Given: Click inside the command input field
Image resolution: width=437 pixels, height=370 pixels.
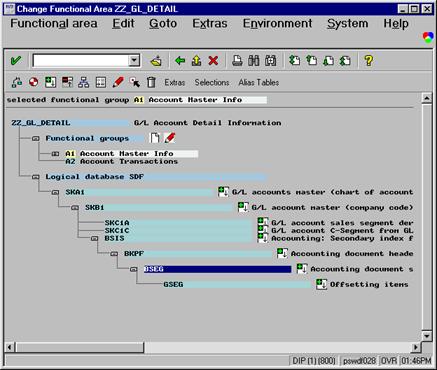Looking at the screenshot, I should (x=80, y=61).
